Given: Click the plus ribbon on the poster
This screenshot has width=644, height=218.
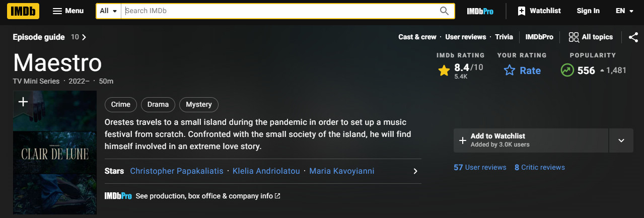Looking at the screenshot, I should point(23,102).
